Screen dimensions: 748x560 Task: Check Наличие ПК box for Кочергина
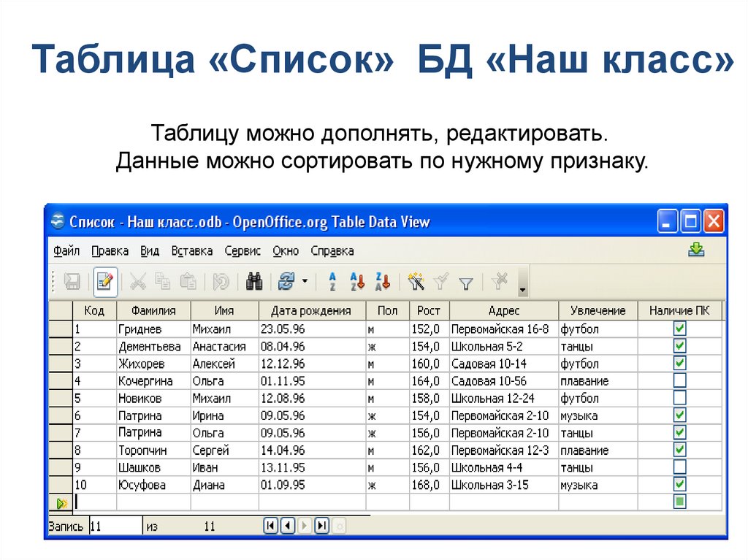680,380
